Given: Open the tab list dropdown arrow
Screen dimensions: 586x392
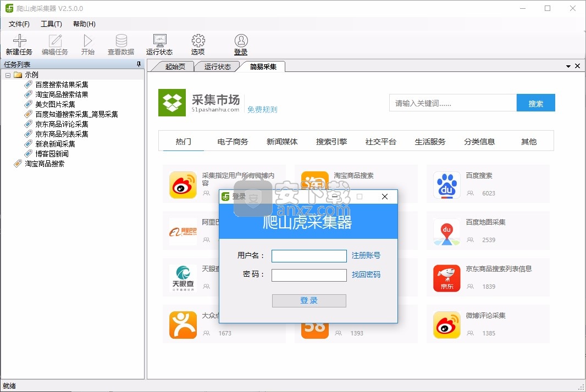Looking at the screenshot, I should tap(568, 66).
